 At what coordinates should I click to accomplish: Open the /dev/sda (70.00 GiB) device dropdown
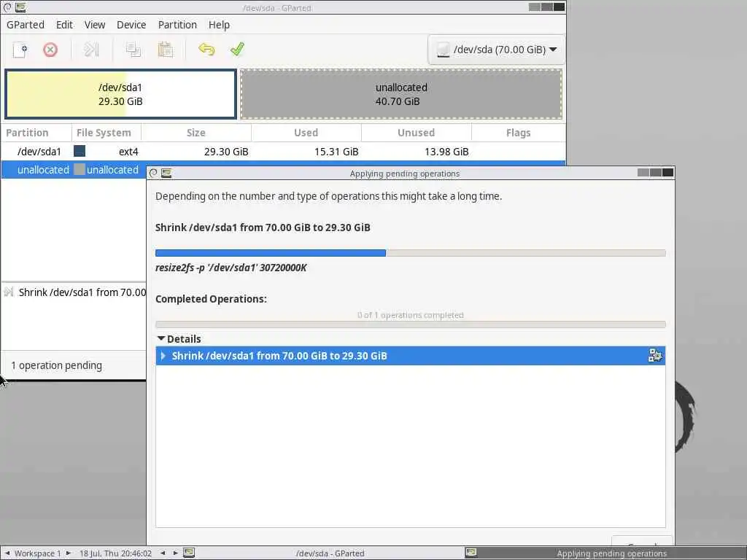tap(496, 50)
